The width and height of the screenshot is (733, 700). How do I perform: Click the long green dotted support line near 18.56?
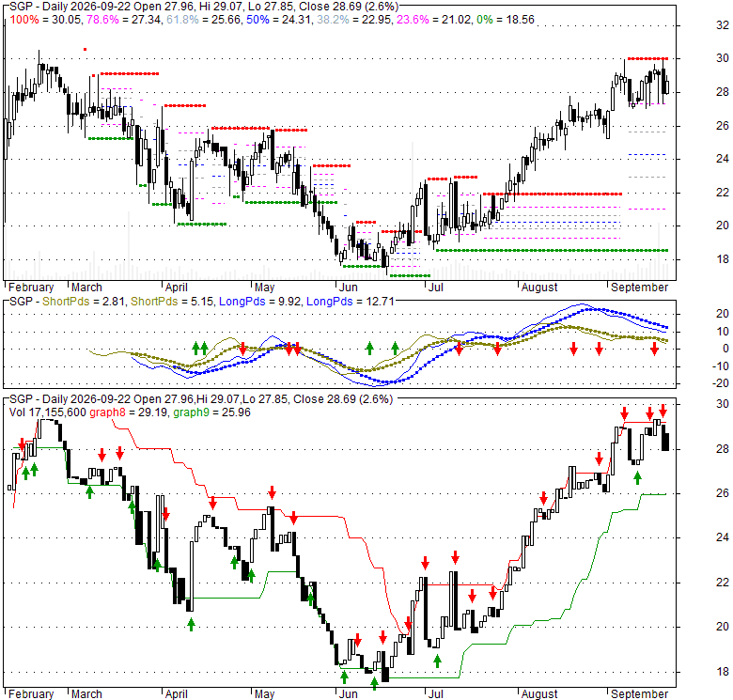tap(552, 251)
